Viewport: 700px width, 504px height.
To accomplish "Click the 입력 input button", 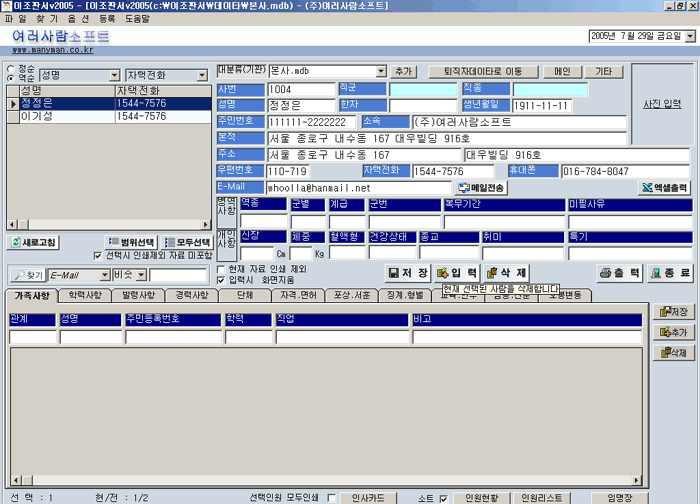I will 456,272.
